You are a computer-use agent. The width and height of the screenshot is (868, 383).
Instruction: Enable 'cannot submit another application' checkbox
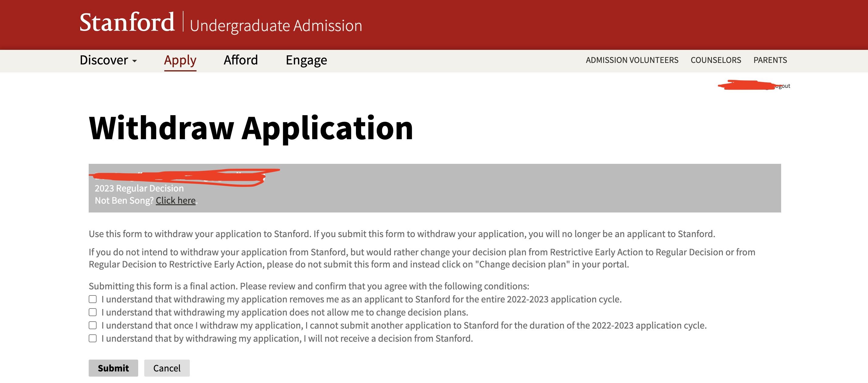[93, 325]
